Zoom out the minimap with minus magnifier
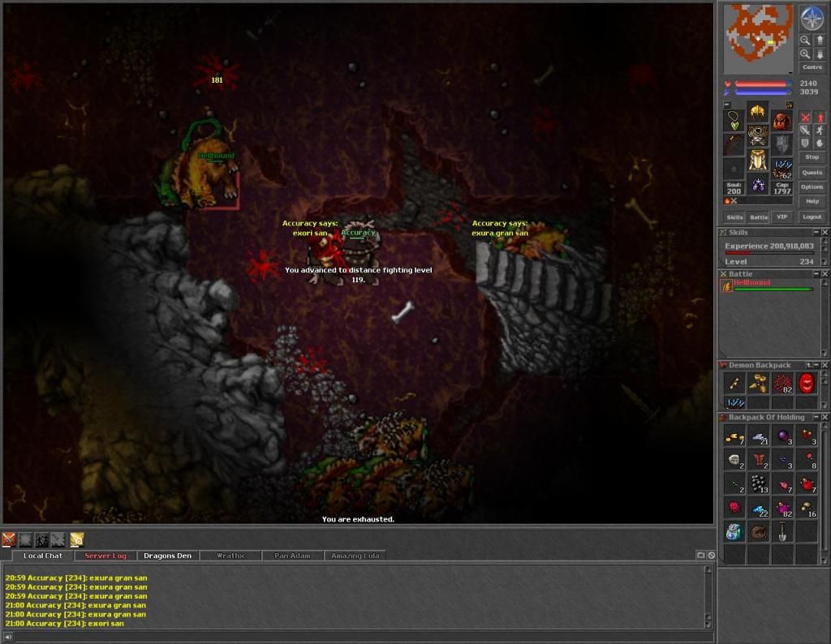This screenshot has width=831, height=644. pyautogui.click(x=805, y=41)
